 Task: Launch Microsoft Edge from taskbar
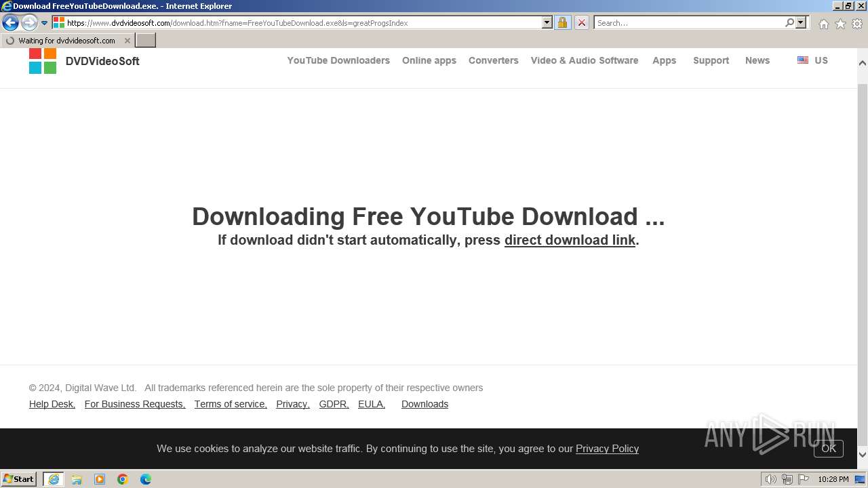(146, 479)
